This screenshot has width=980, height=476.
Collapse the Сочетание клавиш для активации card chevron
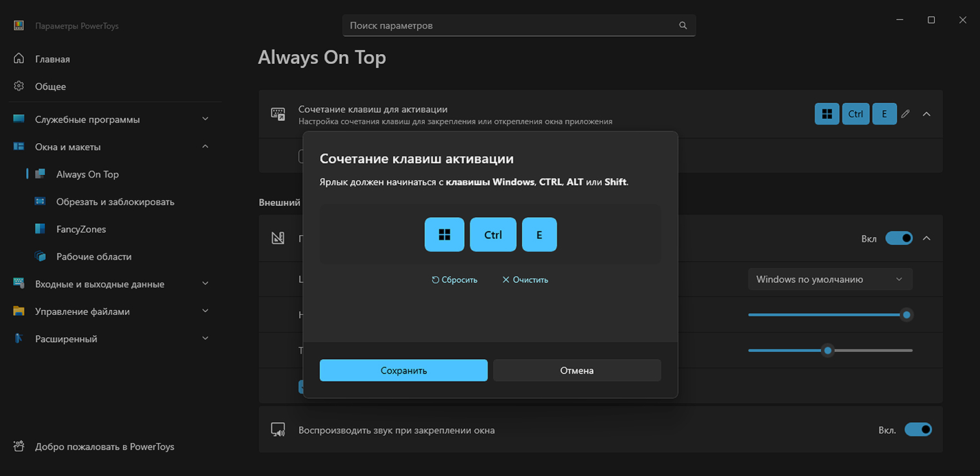pyautogui.click(x=926, y=114)
